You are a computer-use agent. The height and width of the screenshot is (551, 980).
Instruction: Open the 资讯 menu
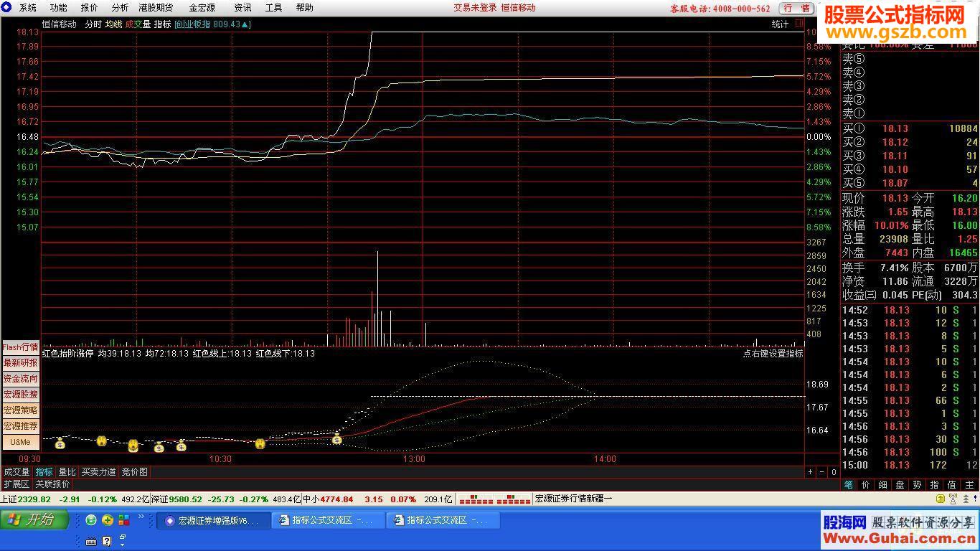pyautogui.click(x=242, y=8)
